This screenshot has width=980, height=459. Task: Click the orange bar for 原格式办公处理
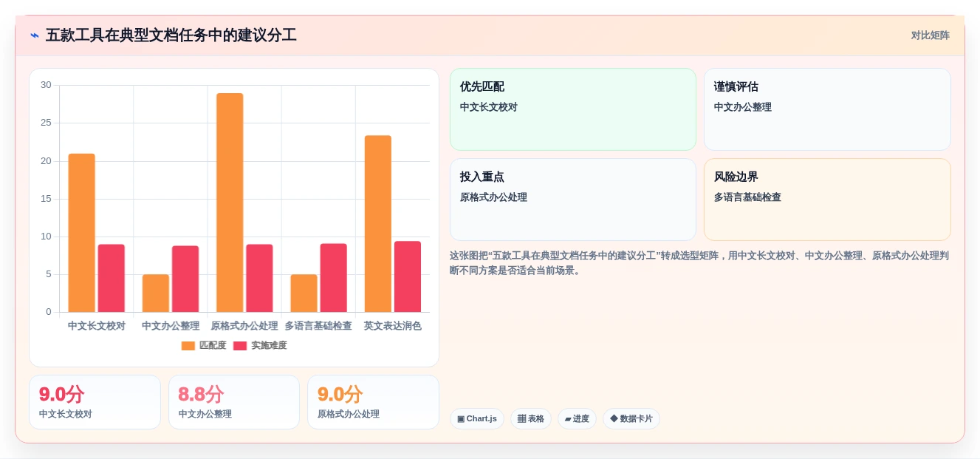[x=230, y=203]
